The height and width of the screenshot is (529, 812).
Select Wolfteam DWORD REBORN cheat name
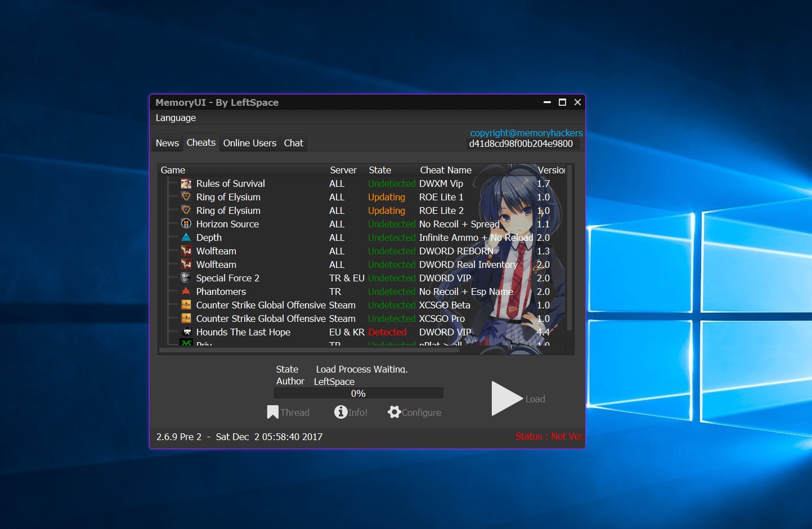coord(456,251)
